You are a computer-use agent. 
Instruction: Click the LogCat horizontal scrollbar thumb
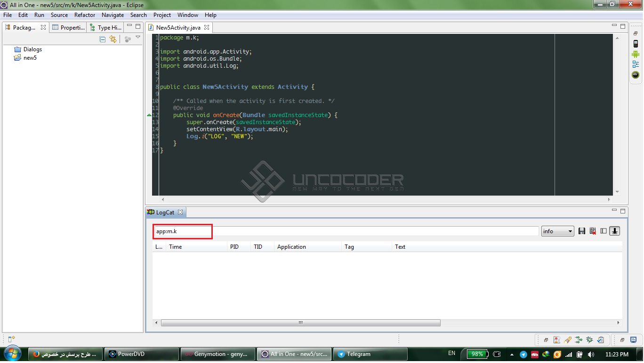click(300, 323)
